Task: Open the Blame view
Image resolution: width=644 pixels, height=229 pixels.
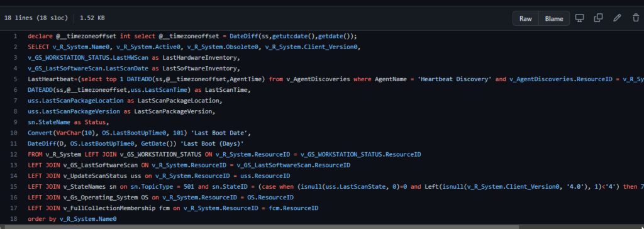Action: click(554, 18)
